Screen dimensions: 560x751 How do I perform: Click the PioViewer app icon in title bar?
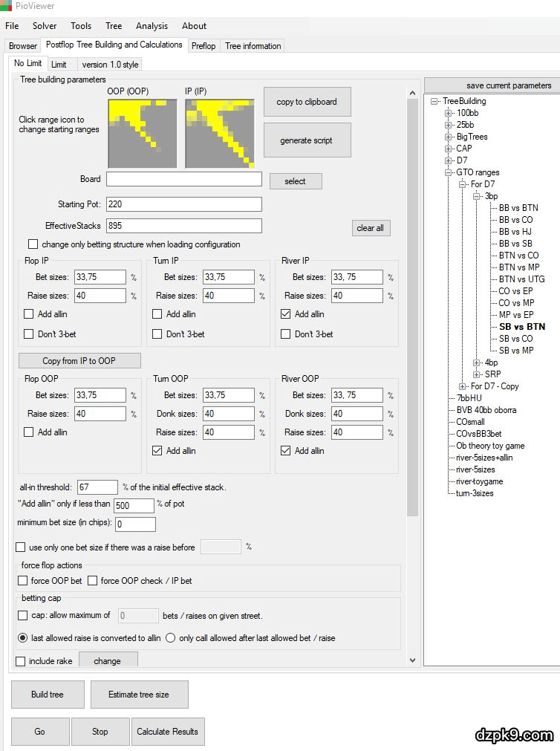click(x=6, y=6)
